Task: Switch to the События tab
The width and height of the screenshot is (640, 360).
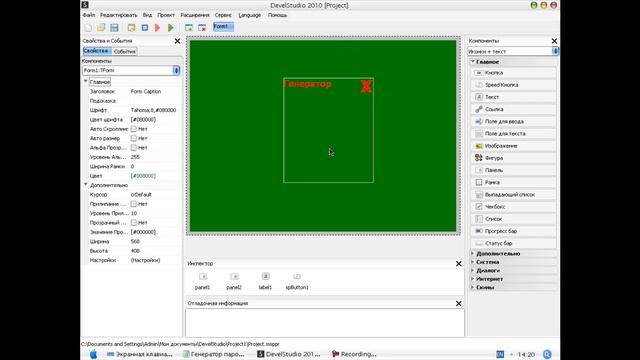Action: click(124, 51)
